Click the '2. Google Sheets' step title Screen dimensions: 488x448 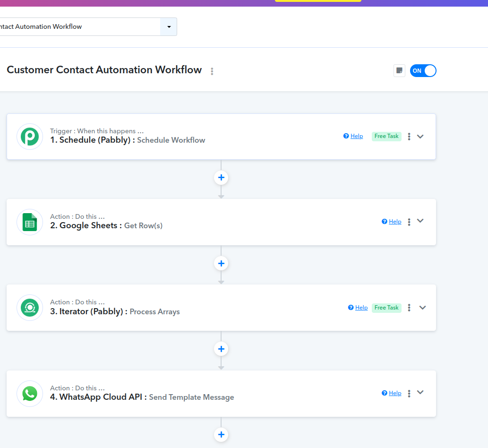coord(86,225)
